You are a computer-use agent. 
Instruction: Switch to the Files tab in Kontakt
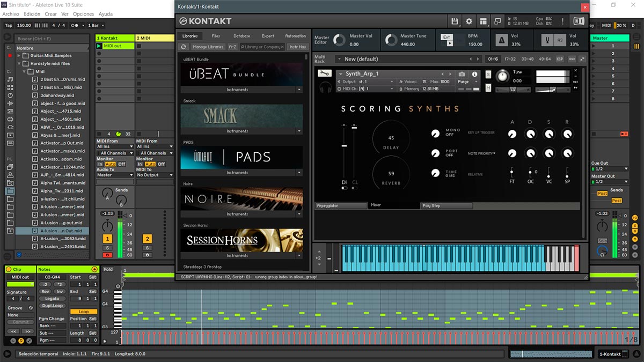216,36
